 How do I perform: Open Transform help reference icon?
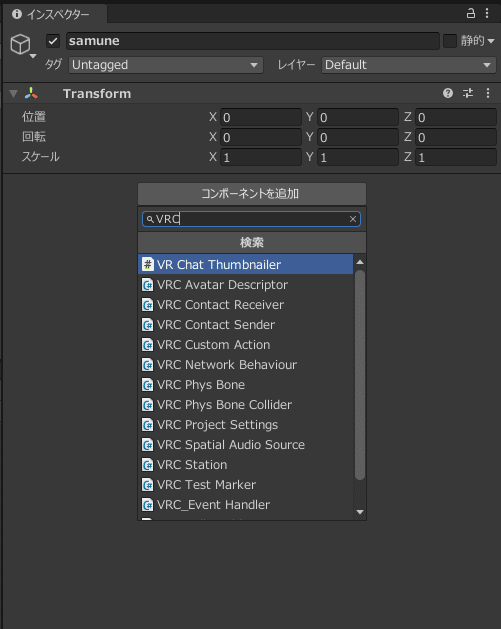click(x=448, y=93)
